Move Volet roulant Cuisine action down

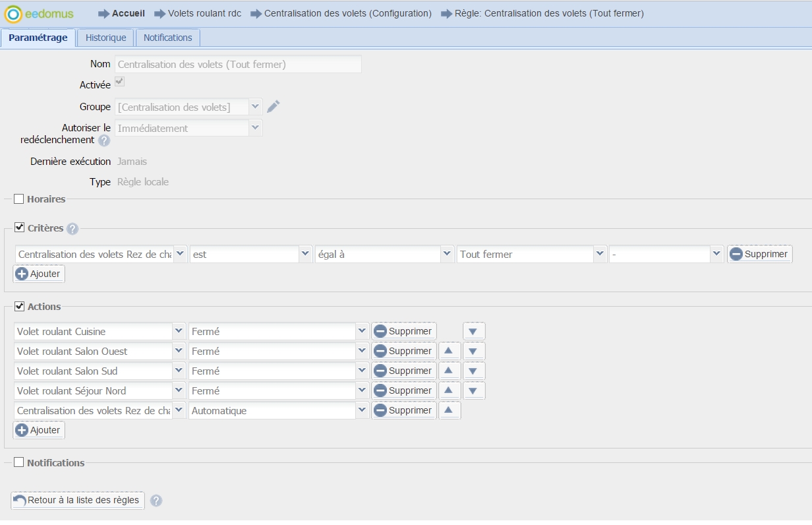click(473, 331)
